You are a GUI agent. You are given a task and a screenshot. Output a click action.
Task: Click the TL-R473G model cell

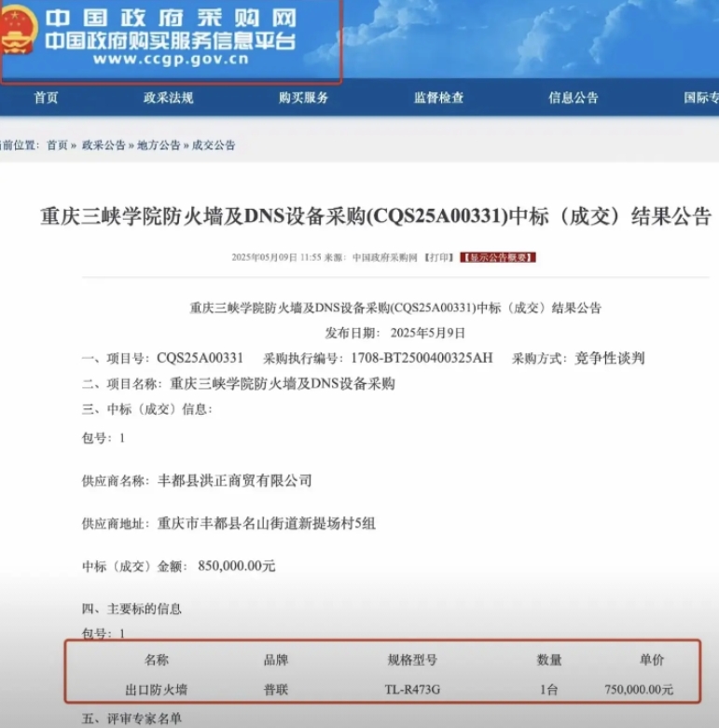[412, 690]
